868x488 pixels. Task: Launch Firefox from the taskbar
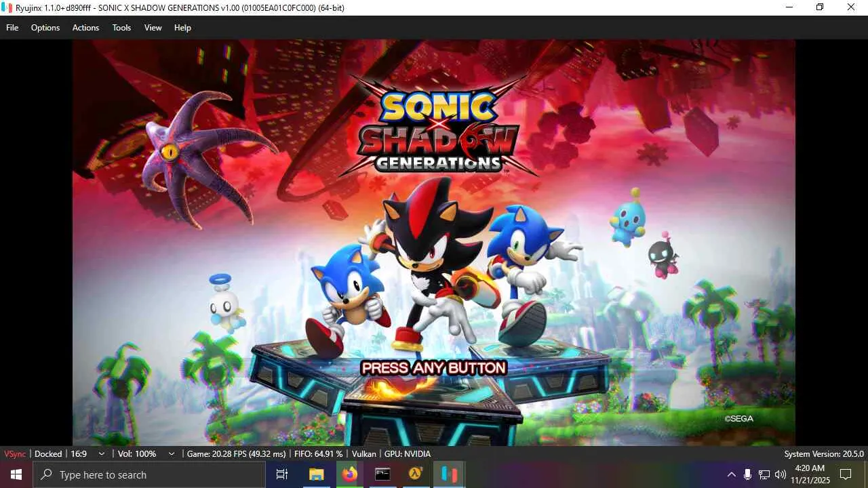coord(349,474)
